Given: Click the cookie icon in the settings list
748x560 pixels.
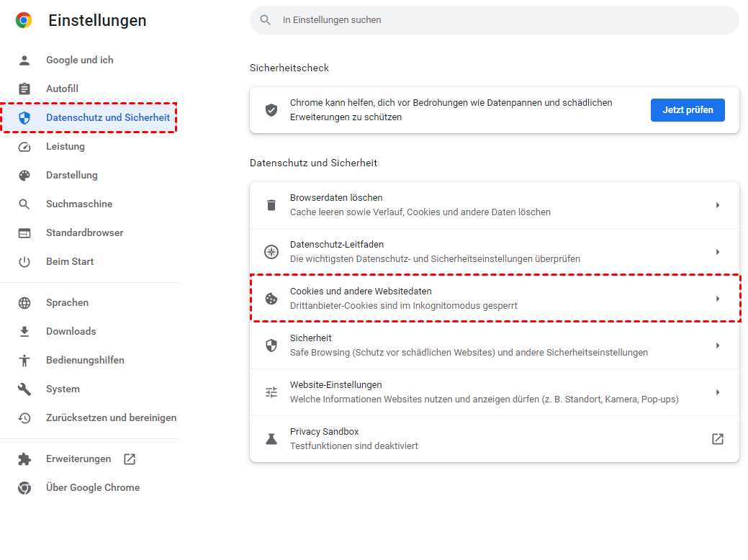Looking at the screenshot, I should click(271, 299).
